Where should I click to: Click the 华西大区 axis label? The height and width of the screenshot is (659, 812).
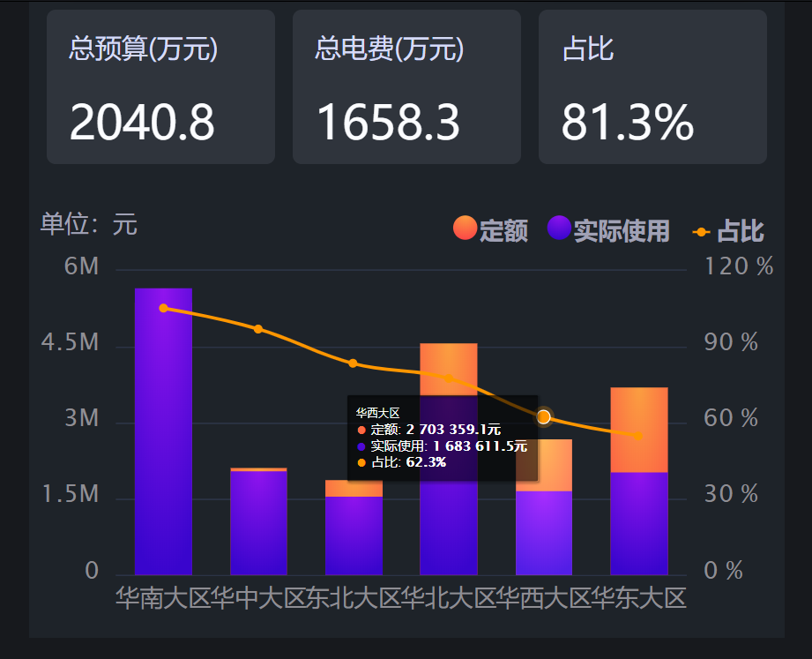pos(544,598)
